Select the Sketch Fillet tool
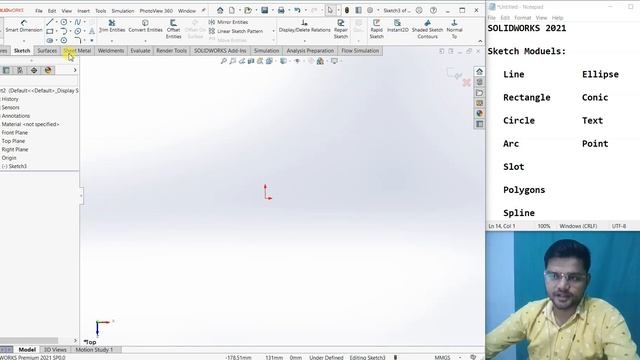This screenshot has height=360, width=640. [x=78, y=40]
